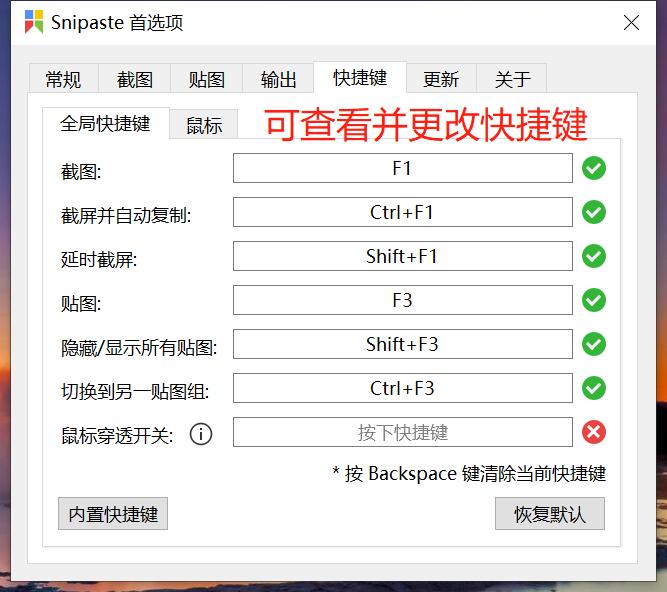Click the empty 按下快捷键 hotkey field

[x=402, y=432]
